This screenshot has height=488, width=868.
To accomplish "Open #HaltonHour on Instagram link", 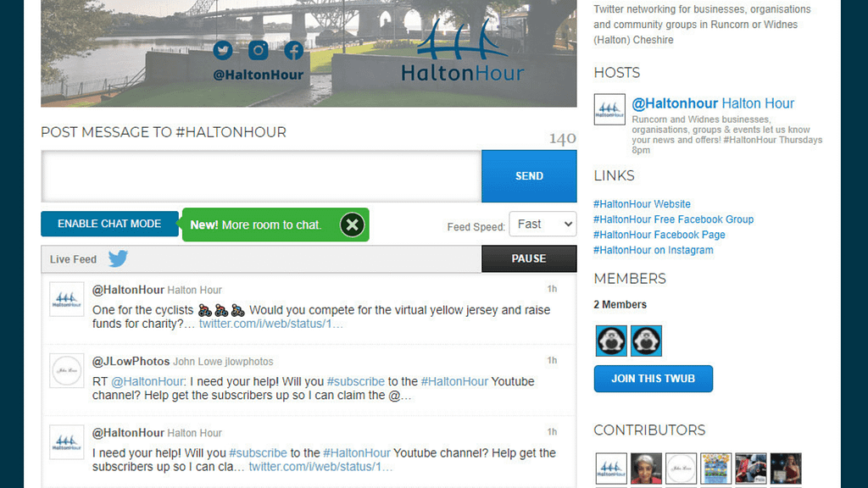I will (x=654, y=250).
